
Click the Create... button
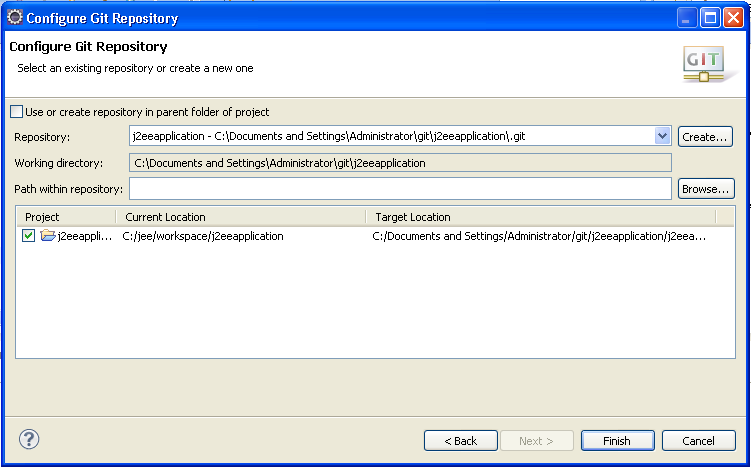[x=705, y=137]
